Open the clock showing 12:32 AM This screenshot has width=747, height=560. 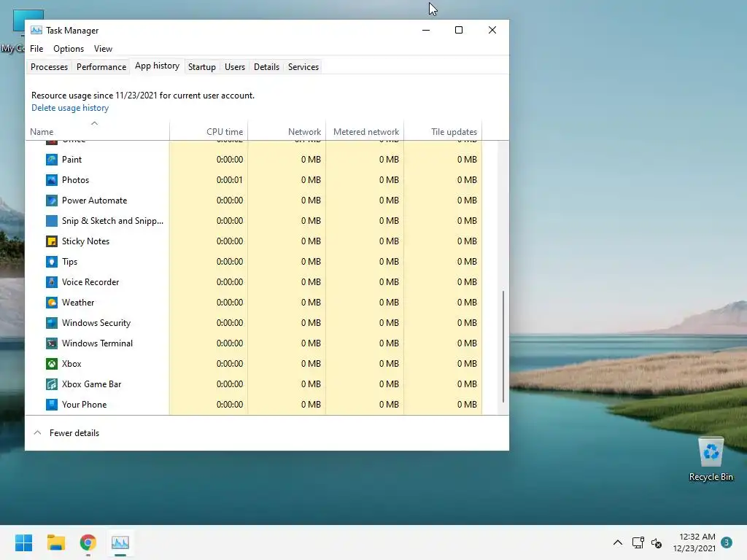click(x=694, y=542)
